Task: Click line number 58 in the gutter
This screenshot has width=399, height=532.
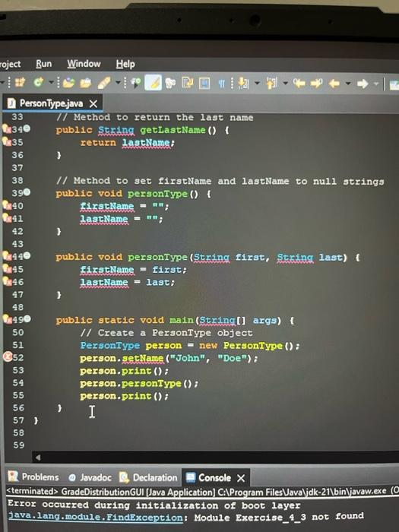Action: 19,432
